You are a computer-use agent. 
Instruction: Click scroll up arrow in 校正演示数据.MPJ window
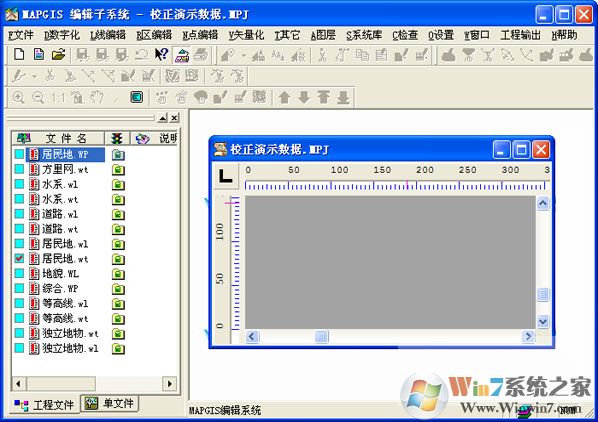[x=543, y=203]
